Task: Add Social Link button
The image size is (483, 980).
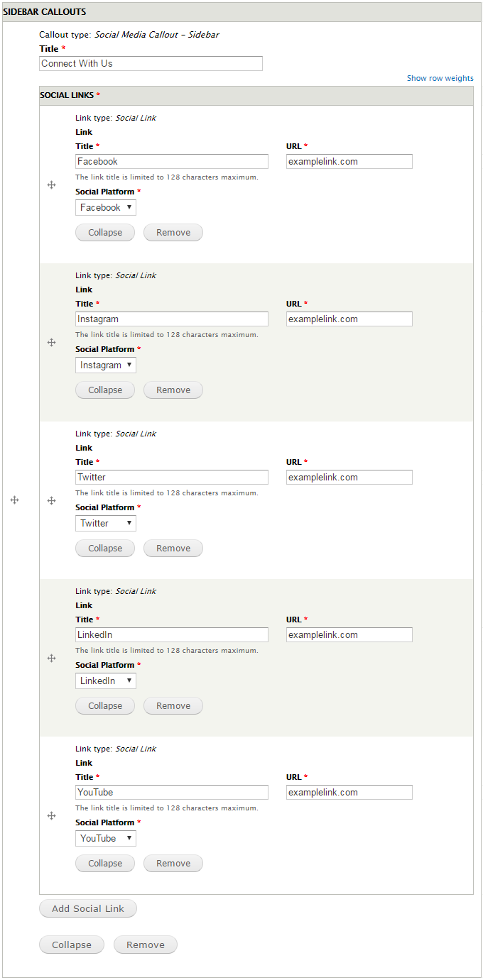Action: (88, 908)
